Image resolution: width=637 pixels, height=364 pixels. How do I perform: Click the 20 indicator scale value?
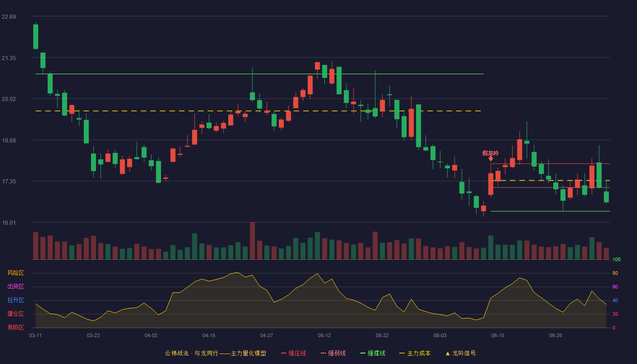pos(615,314)
